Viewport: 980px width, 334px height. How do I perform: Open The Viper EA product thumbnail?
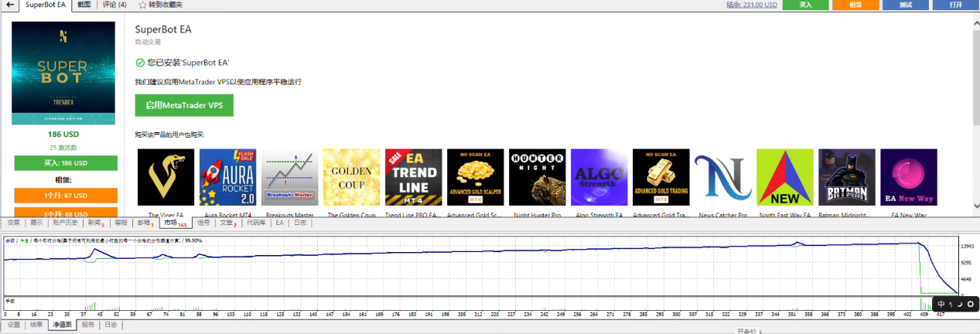pyautogui.click(x=166, y=177)
